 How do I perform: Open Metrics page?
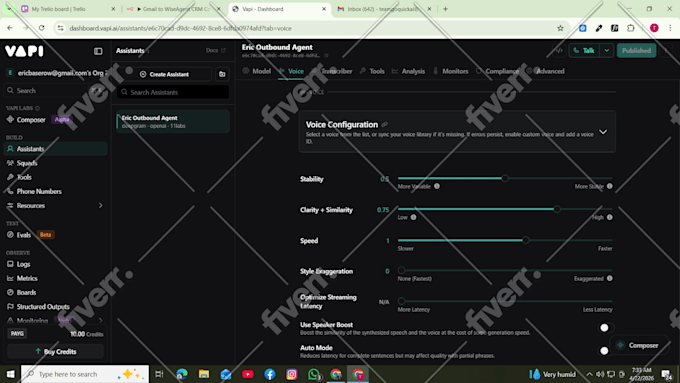(27, 278)
